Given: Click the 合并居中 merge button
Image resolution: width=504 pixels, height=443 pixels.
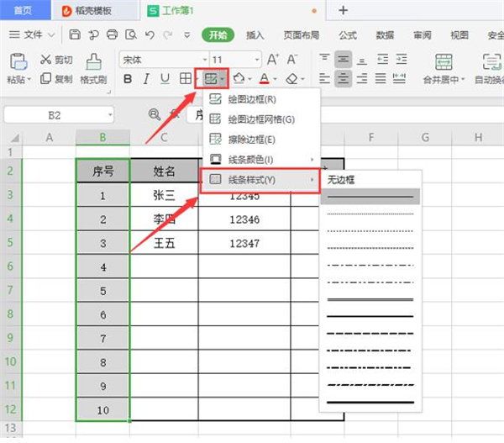Looking at the screenshot, I should [444, 79].
